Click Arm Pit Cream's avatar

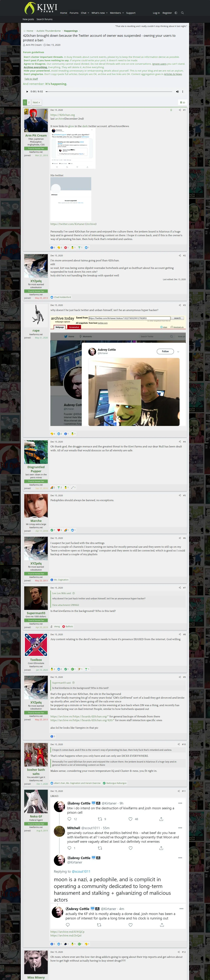tap(36, 120)
